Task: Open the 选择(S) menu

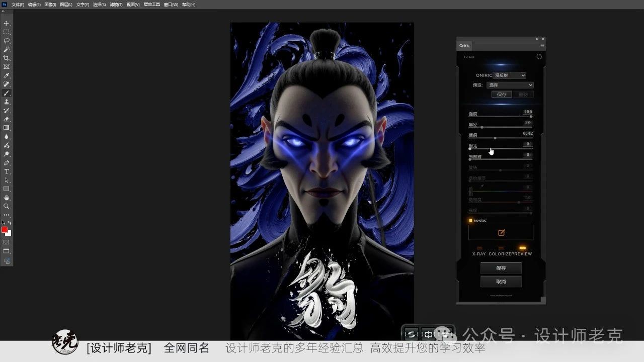Action: click(100, 5)
